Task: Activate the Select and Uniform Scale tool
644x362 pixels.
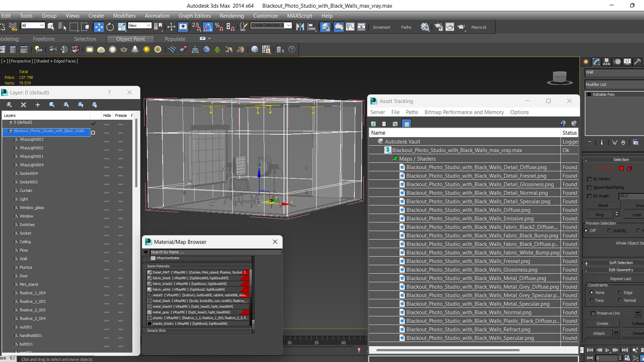Action: (121, 27)
